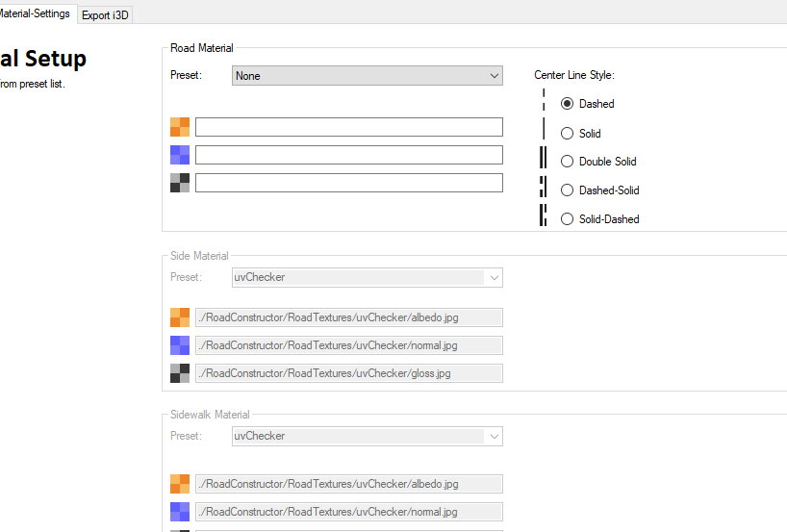
Task: Choose Double Solid center line style
Action: pos(568,162)
